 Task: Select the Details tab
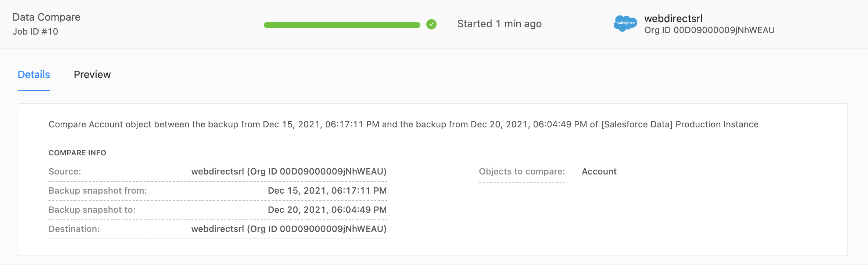34,75
